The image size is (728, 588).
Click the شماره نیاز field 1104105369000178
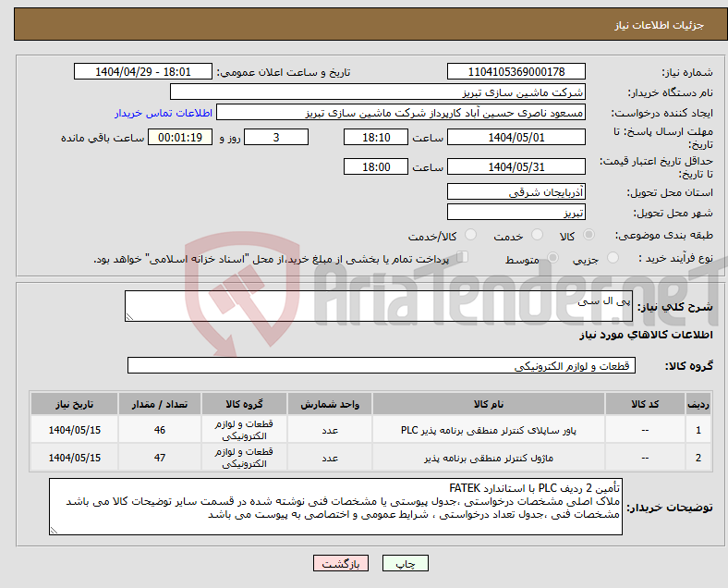(x=516, y=71)
